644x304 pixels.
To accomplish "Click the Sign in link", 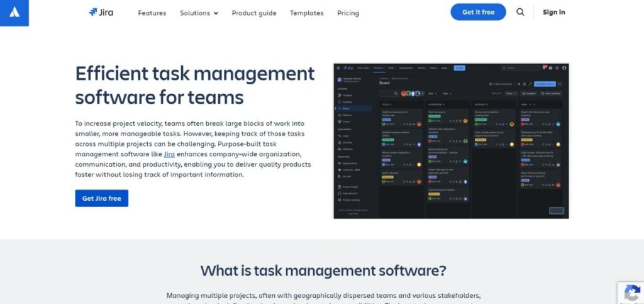I will pyautogui.click(x=553, y=13).
